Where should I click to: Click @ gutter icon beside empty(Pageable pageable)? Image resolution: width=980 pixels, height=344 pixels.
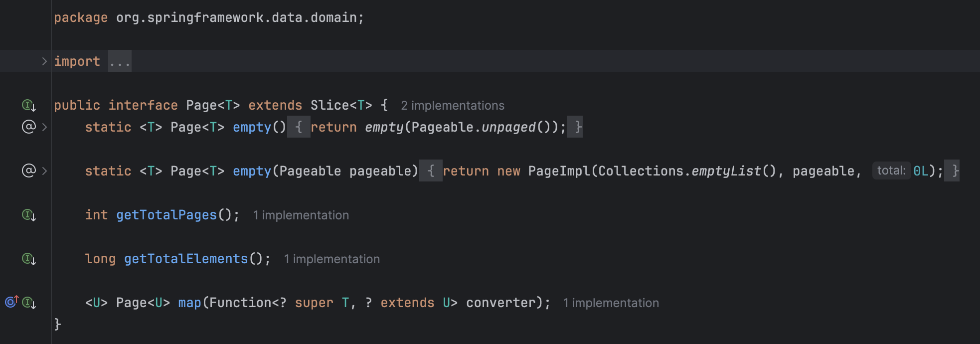pyautogui.click(x=28, y=171)
